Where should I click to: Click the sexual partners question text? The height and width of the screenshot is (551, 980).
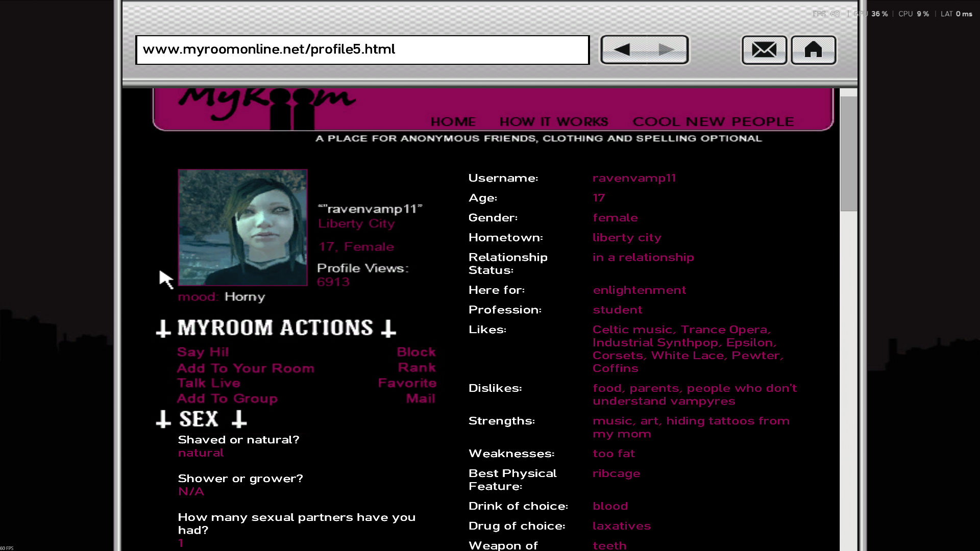pos(297,524)
